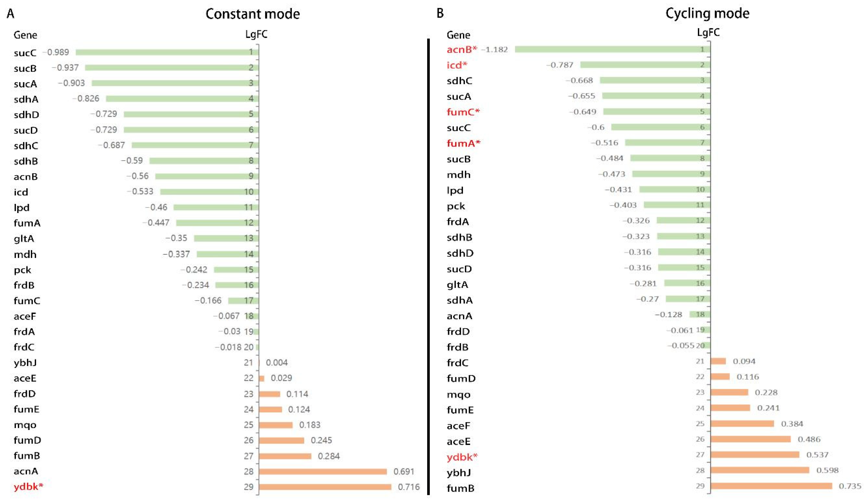Select the red icd* label in Cycling mode

point(457,65)
